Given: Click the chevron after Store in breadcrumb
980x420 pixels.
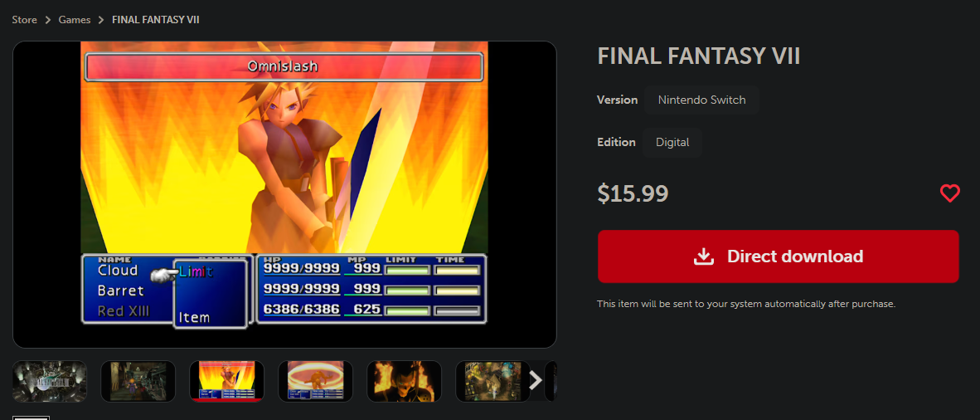Looking at the screenshot, I should click(48, 20).
